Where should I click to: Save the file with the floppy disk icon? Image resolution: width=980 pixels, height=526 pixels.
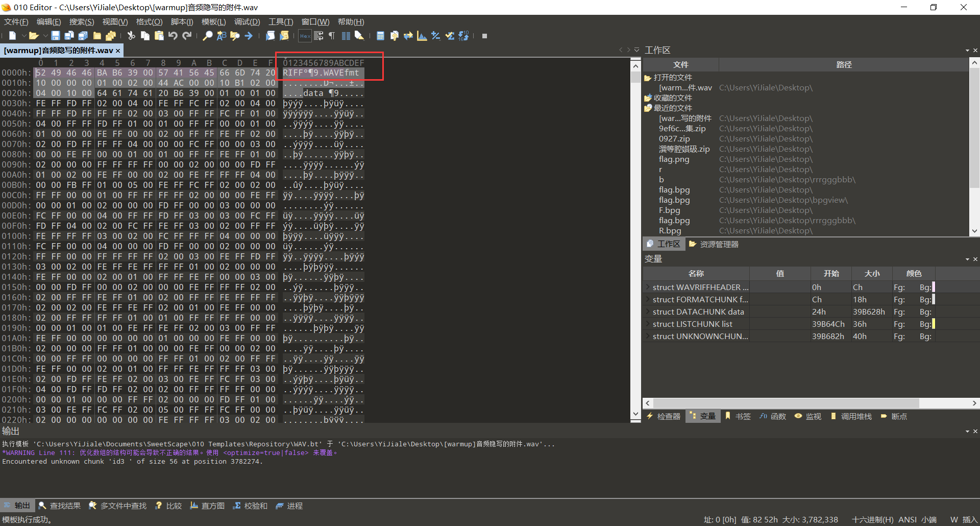[56, 36]
